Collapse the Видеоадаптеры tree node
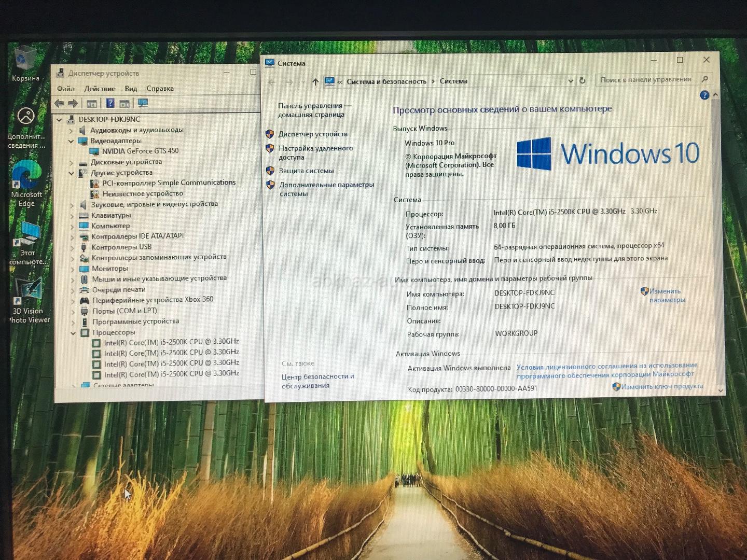 pyautogui.click(x=71, y=141)
